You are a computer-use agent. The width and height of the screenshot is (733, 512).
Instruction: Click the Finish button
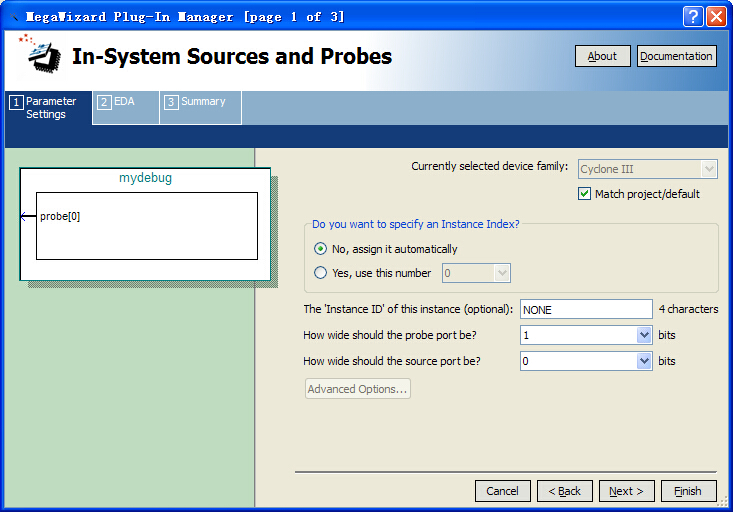[x=688, y=491]
